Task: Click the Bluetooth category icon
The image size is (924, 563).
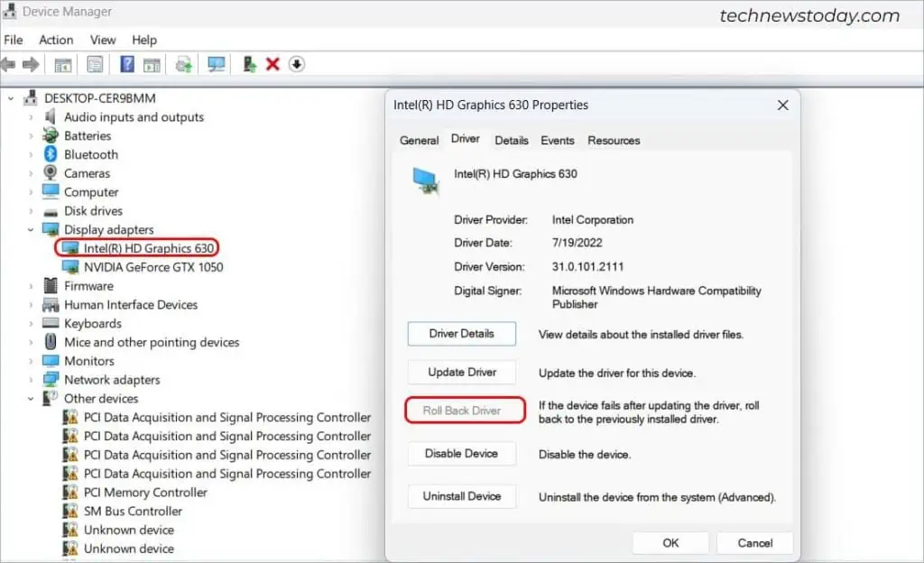Action: (x=51, y=154)
